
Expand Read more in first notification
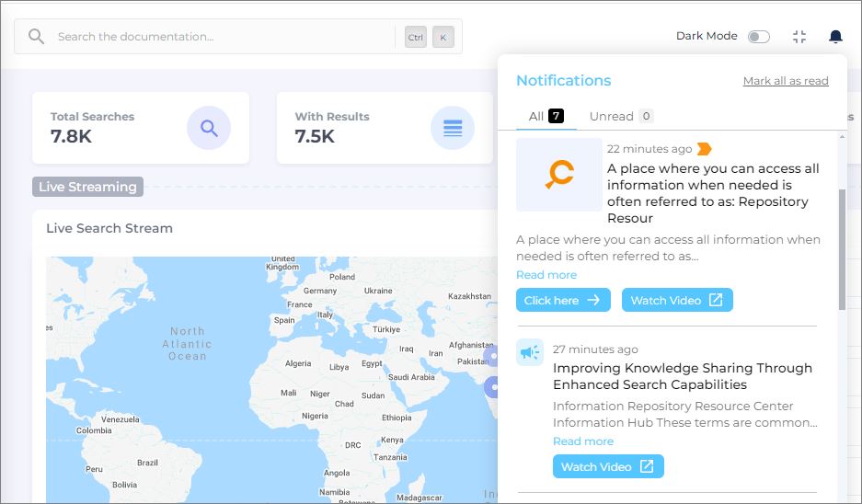pos(546,275)
